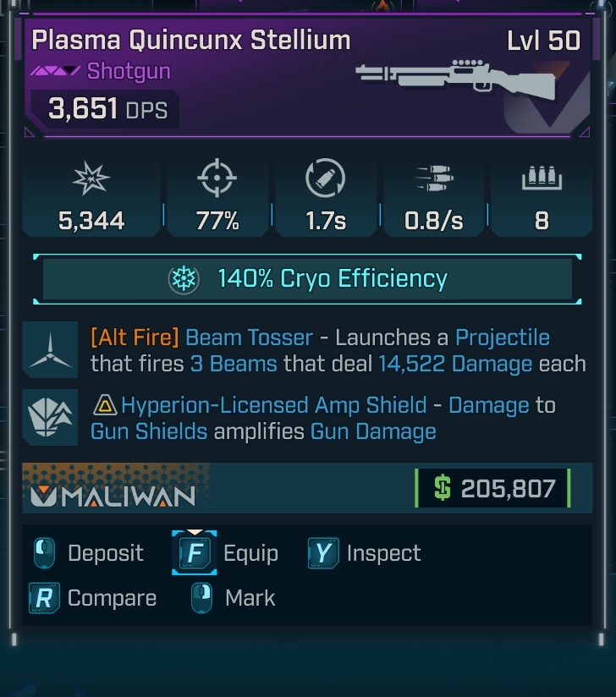Click the shotgun weapon silhouette icon
616x697 pixels.
coord(455,79)
